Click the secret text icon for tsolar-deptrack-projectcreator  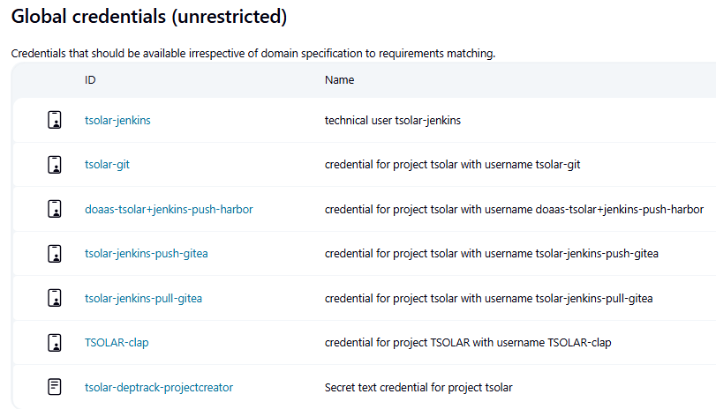pos(55,386)
